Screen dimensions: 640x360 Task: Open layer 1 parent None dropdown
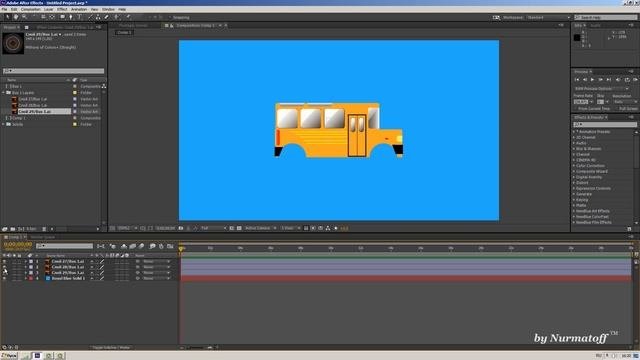coord(156,261)
